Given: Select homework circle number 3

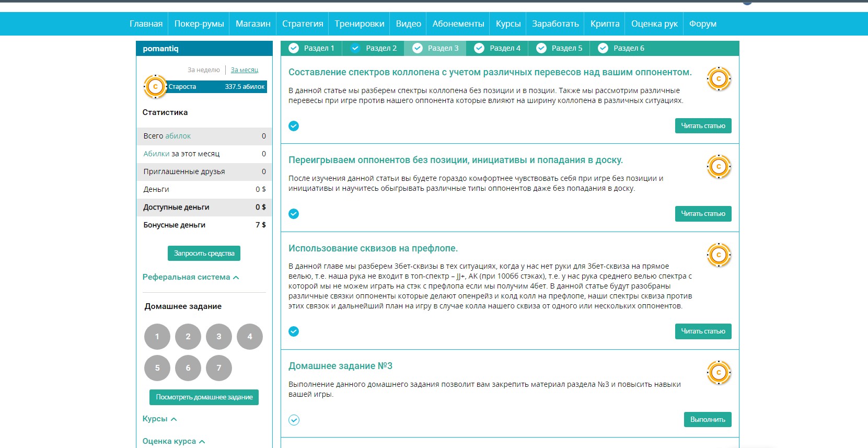Looking at the screenshot, I should (x=219, y=337).
